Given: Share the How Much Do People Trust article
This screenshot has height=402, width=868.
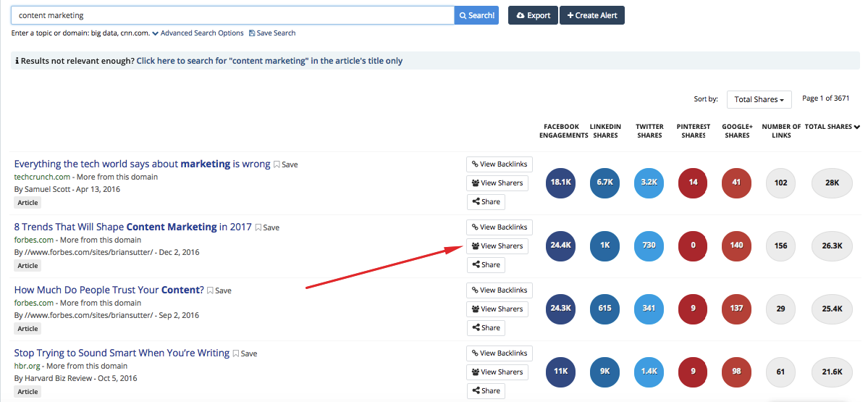Looking at the screenshot, I should pos(486,328).
